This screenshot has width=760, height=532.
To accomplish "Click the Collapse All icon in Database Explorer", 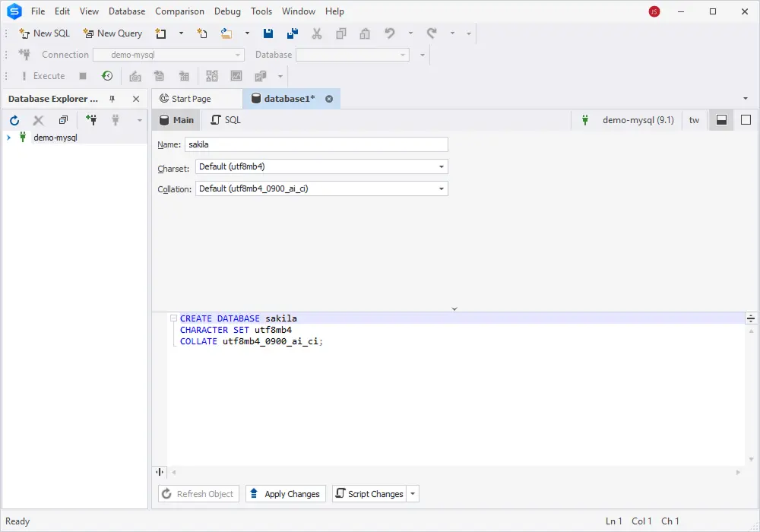I will [63, 120].
